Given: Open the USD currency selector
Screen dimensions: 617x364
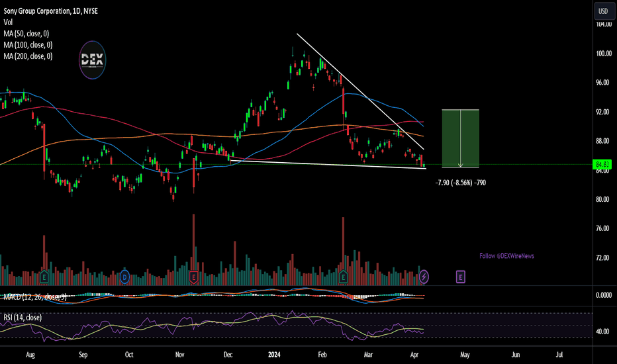Looking at the screenshot, I should [603, 11].
